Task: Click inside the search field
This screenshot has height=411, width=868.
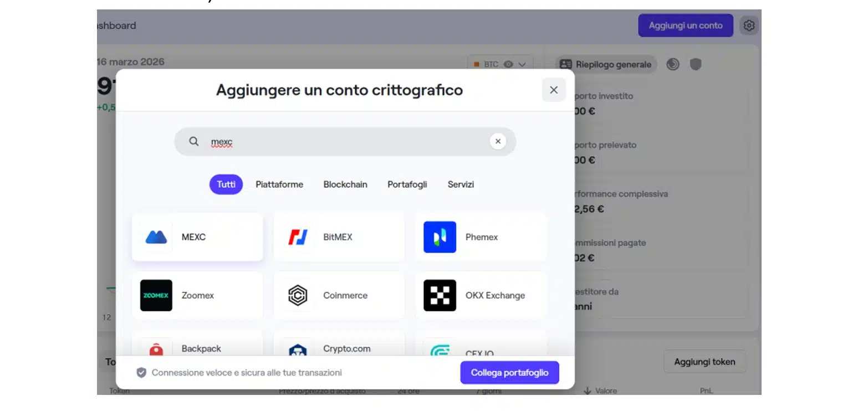Action: [333, 141]
